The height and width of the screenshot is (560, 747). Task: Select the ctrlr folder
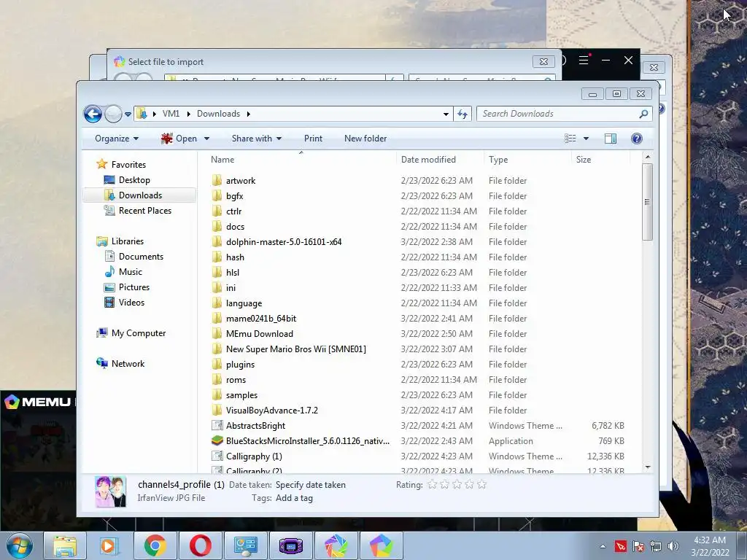tap(233, 211)
